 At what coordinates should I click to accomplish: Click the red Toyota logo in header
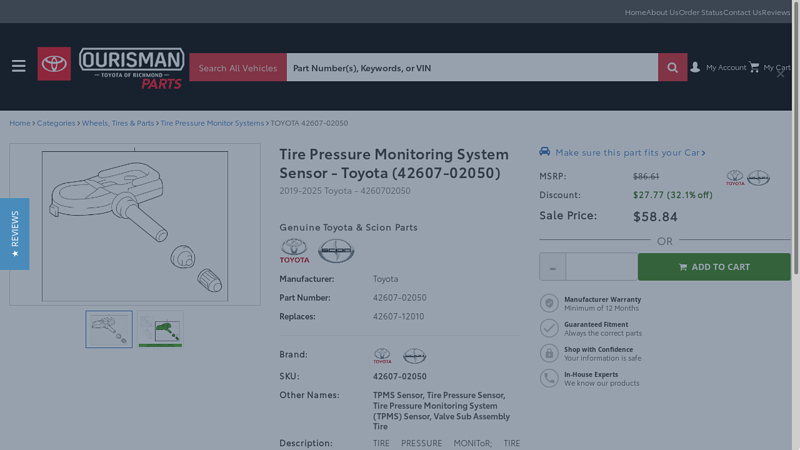(54, 64)
